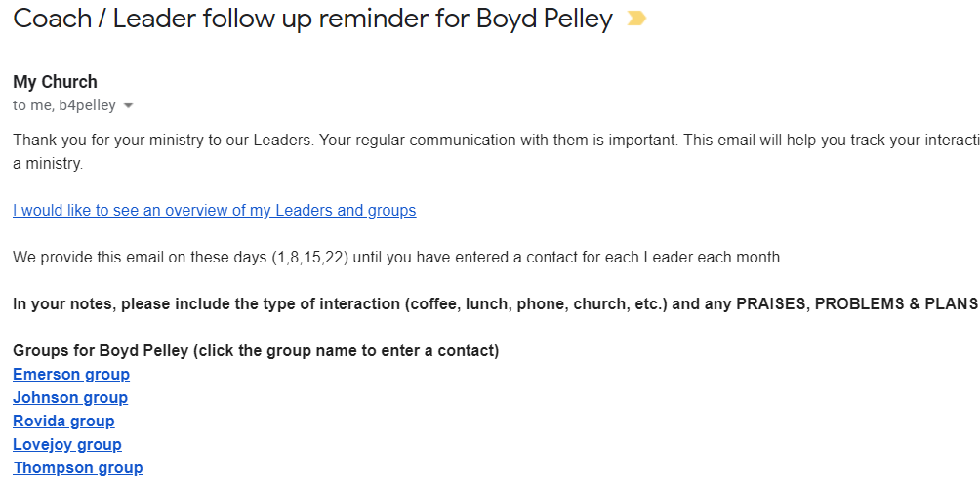Click the "(1,8,15,22)" days text
This screenshot has height=483, width=980.
pos(310,258)
